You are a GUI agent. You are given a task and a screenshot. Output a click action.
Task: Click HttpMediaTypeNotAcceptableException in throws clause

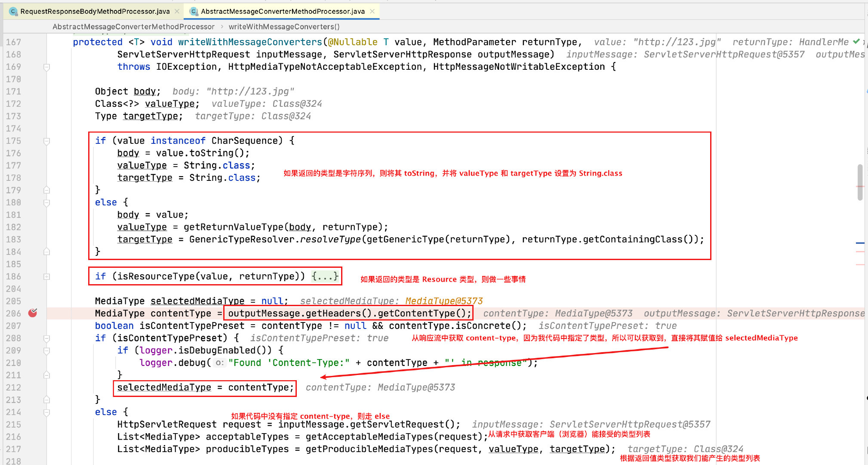[325, 67]
